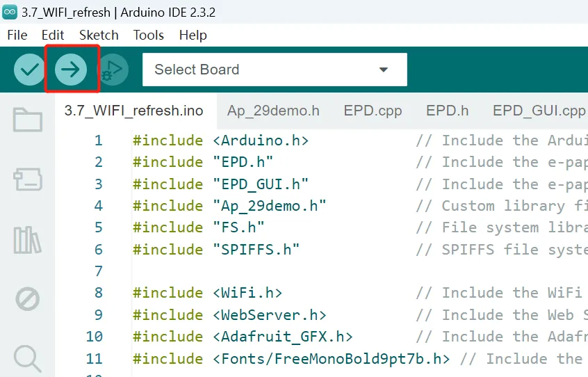Click the Verify checkmark button

pyautogui.click(x=29, y=70)
